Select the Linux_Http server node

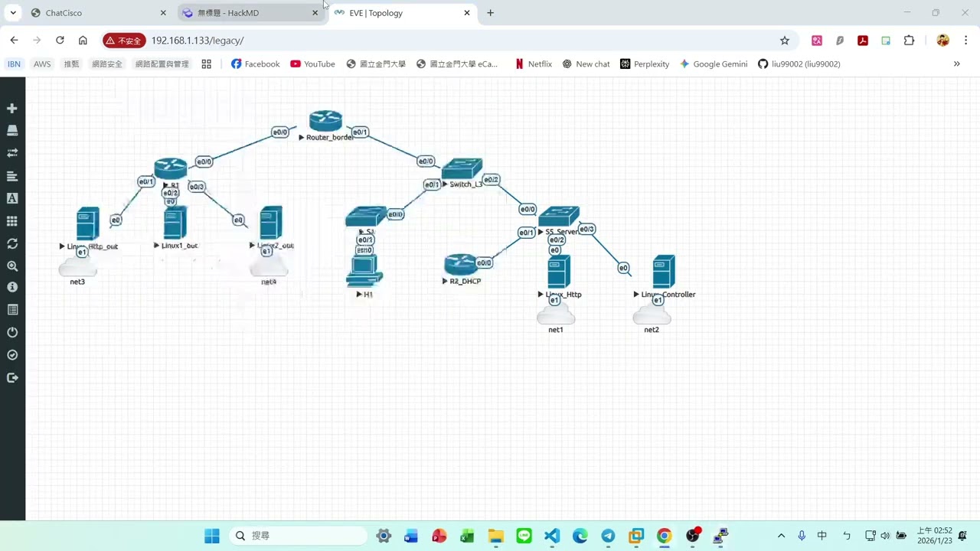coord(559,272)
